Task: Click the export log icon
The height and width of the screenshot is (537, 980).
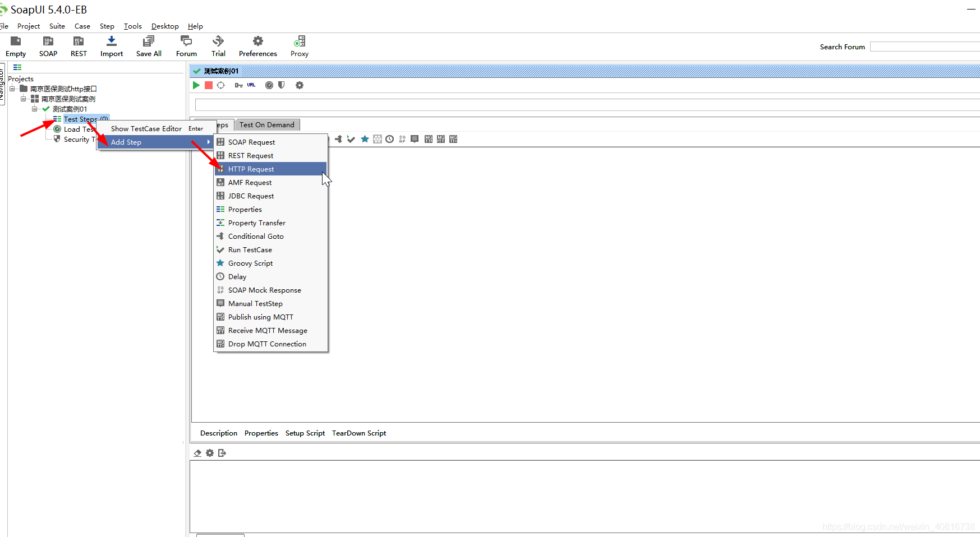Action: (222, 453)
